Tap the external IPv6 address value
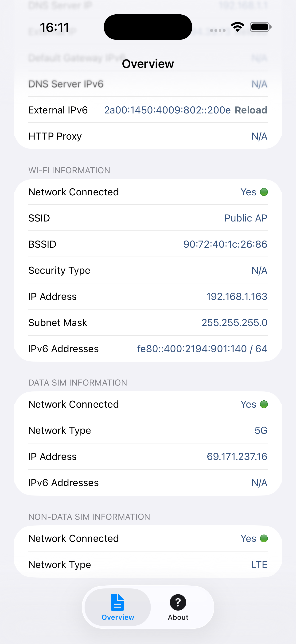Image resolution: width=296 pixels, height=644 pixels. tap(167, 110)
